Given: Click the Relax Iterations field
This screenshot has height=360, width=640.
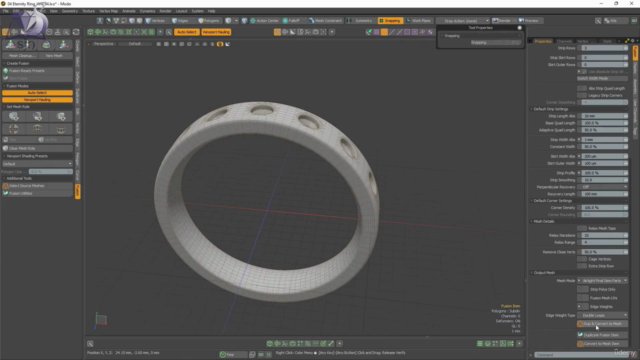Looking at the screenshot, I should point(604,235).
